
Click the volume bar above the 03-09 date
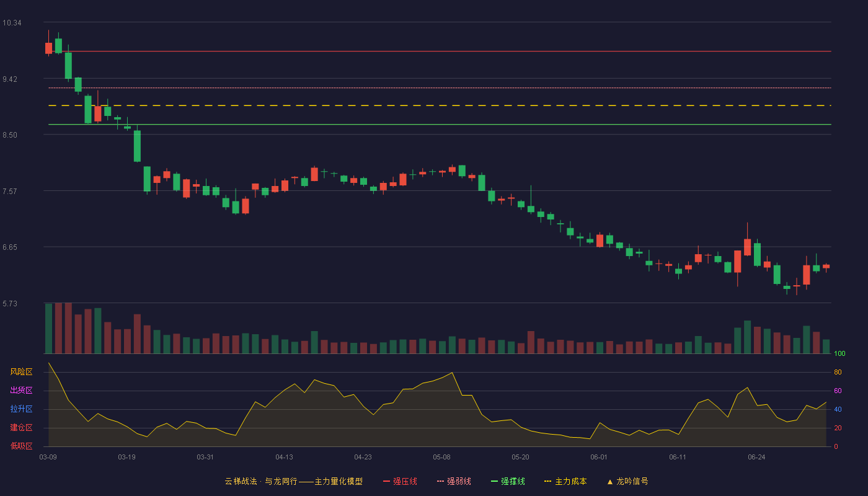click(x=48, y=329)
